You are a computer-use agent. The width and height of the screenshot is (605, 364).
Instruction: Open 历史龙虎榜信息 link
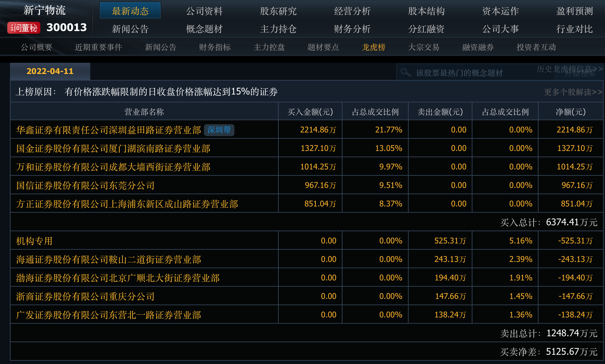click(570, 69)
